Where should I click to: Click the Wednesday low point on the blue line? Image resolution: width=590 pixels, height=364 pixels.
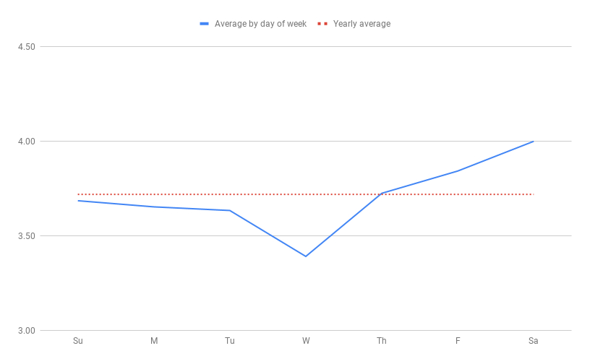click(x=306, y=256)
